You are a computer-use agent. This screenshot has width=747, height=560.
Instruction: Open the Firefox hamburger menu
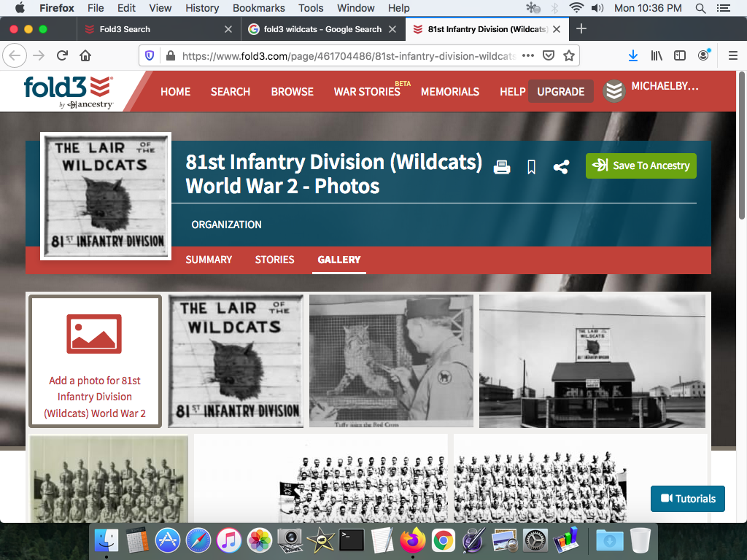pos(733,55)
